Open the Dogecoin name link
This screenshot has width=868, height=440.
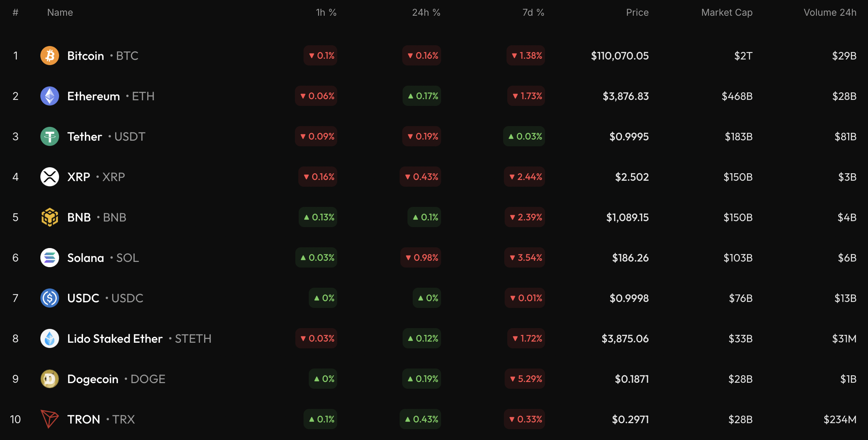click(x=93, y=379)
